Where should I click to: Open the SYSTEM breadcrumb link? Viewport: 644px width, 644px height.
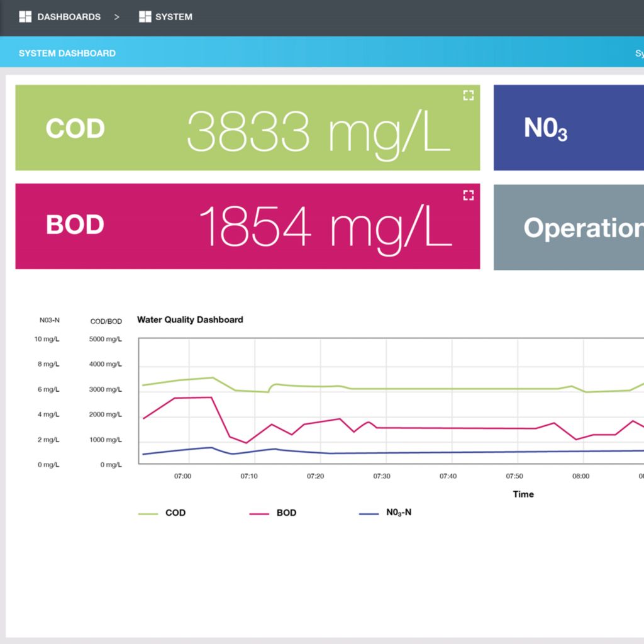174,17
